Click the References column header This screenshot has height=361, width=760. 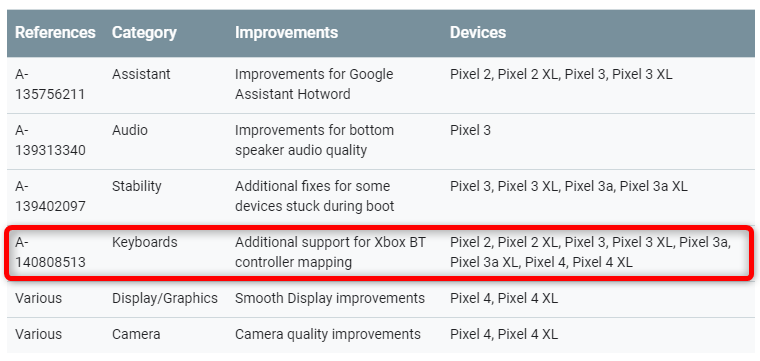(55, 33)
